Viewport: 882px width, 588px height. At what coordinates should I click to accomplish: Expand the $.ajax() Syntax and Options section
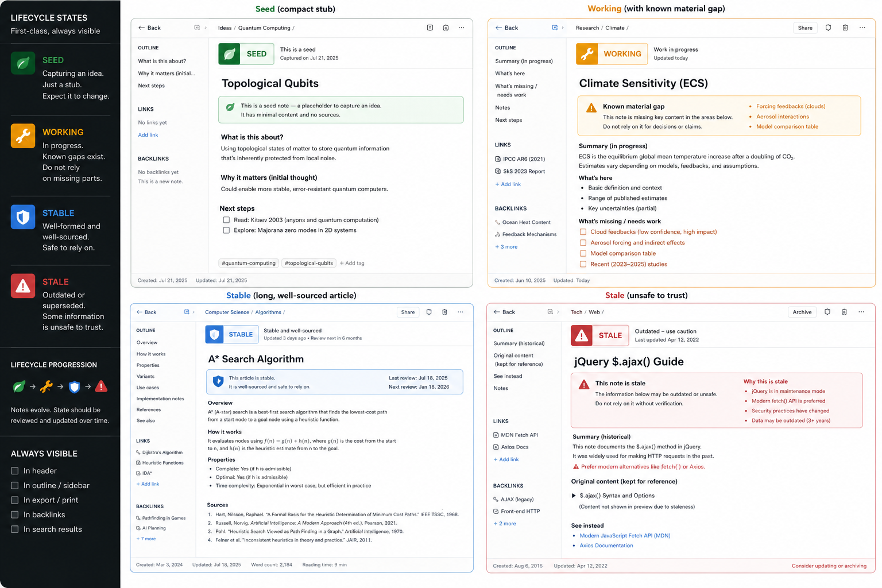point(574,496)
